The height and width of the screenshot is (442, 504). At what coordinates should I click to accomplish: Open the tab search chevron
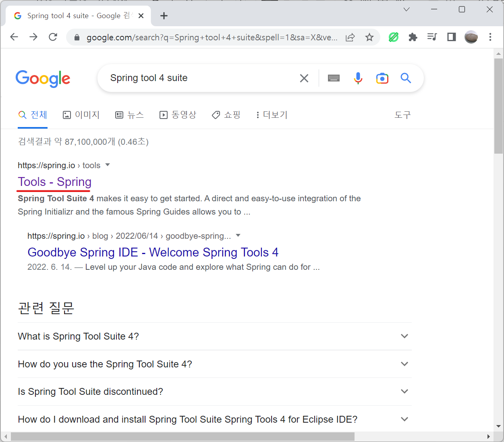(407, 9)
